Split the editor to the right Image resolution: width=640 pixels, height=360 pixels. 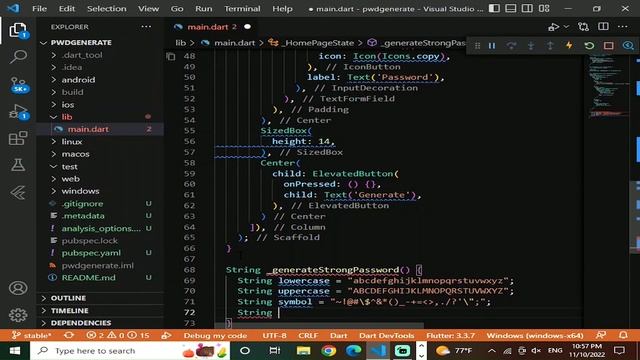pos(603,27)
